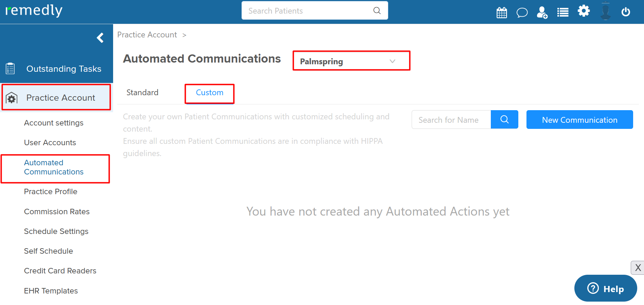The height and width of the screenshot is (305, 644).
Task: Click the user profile avatar icon
Action: 605,12
